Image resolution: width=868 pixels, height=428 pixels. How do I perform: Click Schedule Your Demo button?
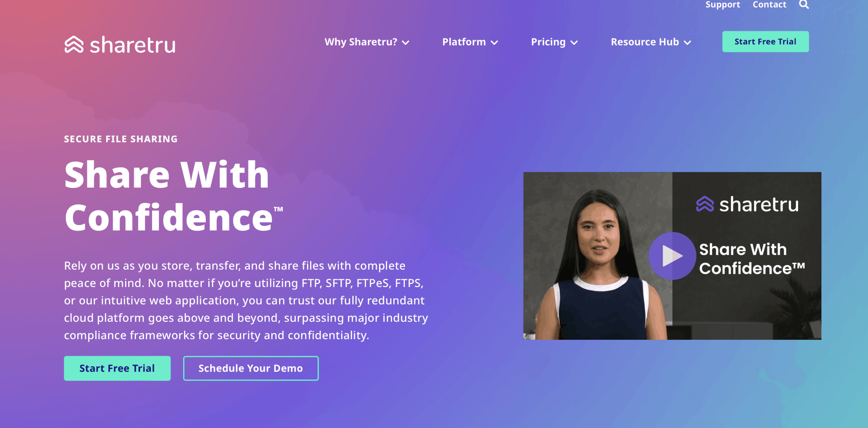tap(251, 368)
